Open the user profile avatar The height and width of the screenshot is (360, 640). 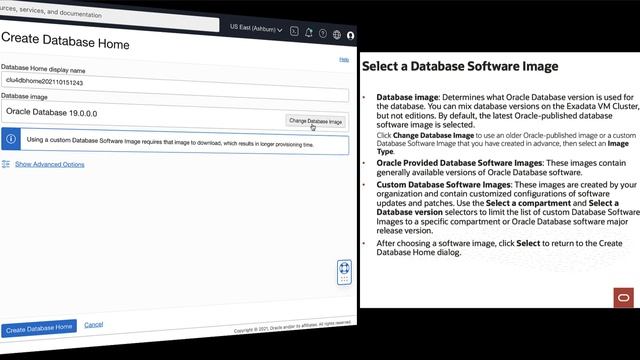tap(350, 36)
